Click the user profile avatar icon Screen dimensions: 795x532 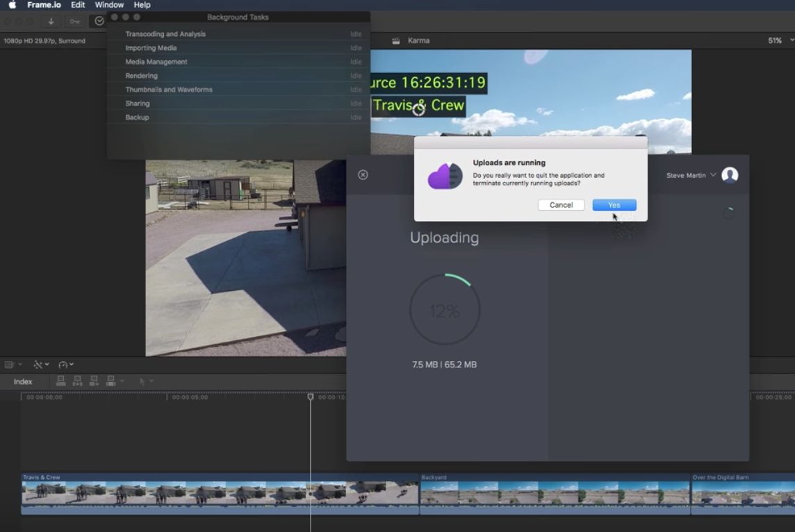tap(730, 175)
